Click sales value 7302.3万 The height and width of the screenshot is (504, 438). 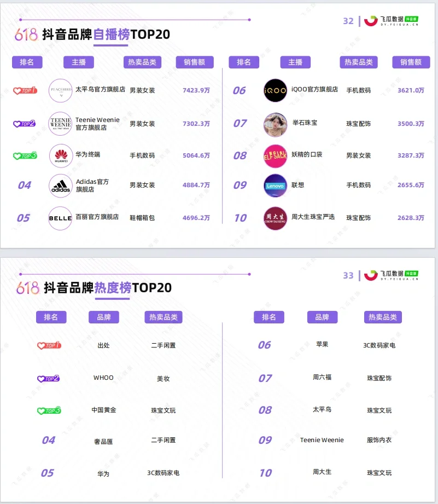(x=196, y=124)
